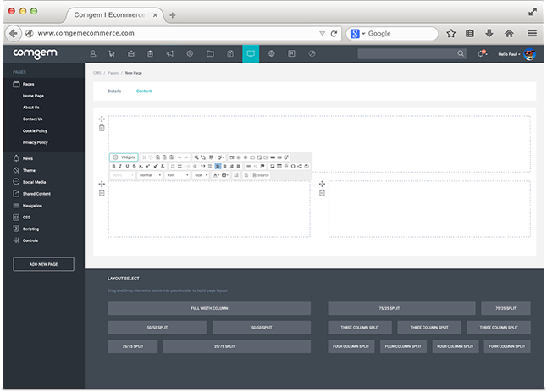Toggle the highlighted align left button
The image size is (547, 392).
click(x=218, y=166)
